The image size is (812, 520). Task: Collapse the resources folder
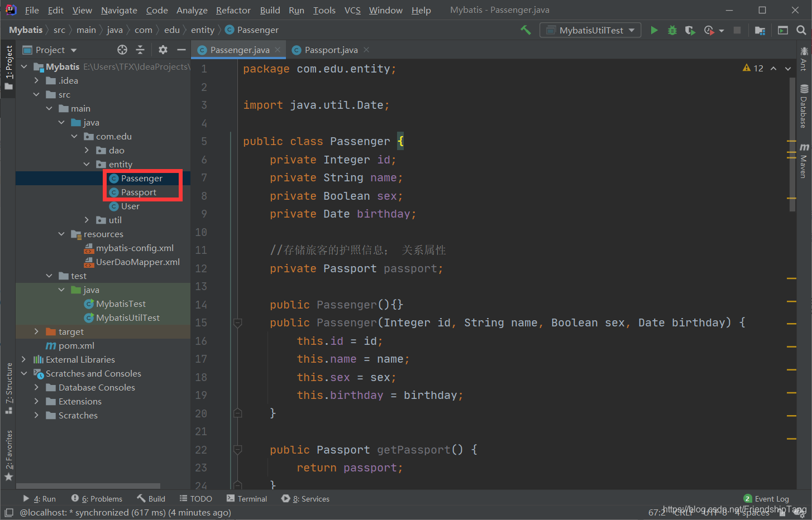[61, 234]
